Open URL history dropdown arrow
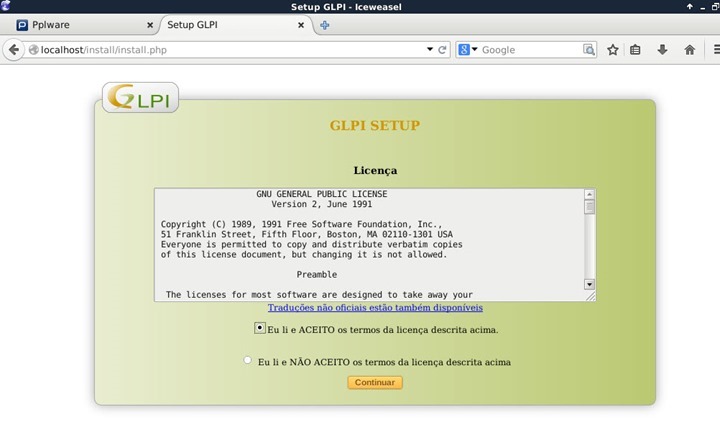The width and height of the screenshot is (720, 435). pos(430,49)
